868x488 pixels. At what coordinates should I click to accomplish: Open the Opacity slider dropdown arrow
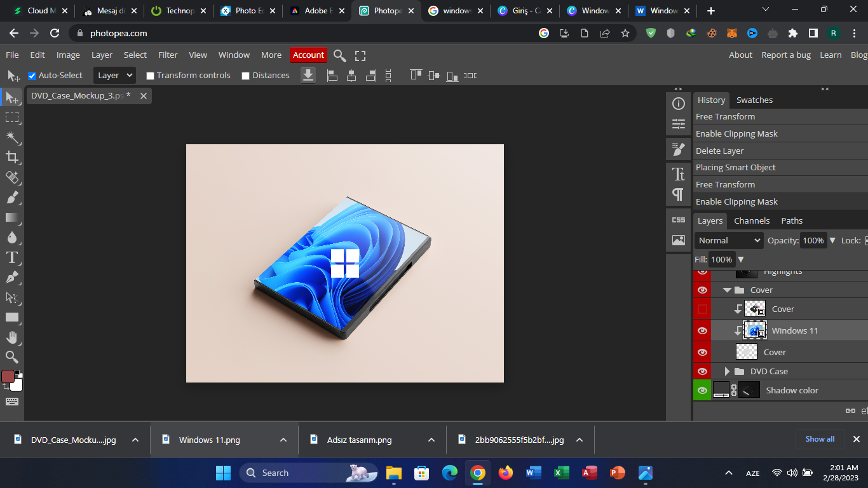point(832,241)
